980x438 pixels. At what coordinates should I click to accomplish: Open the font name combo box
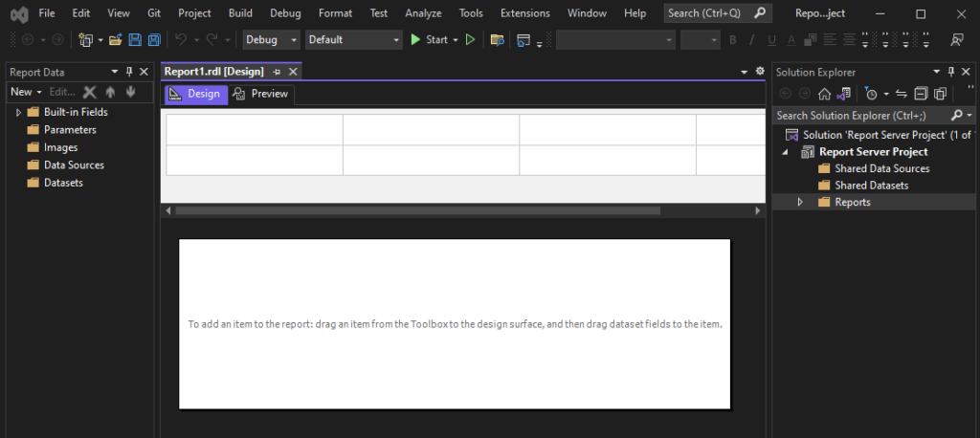click(x=615, y=39)
